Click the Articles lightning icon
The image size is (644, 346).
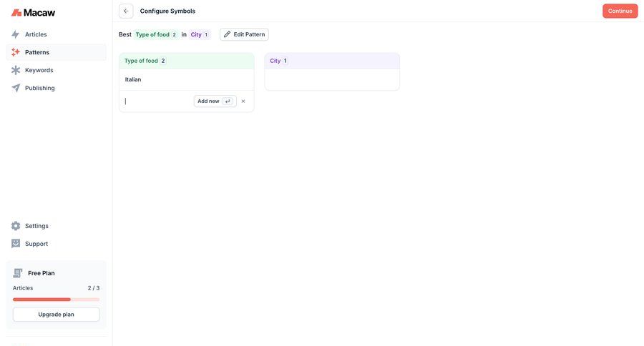click(x=16, y=34)
